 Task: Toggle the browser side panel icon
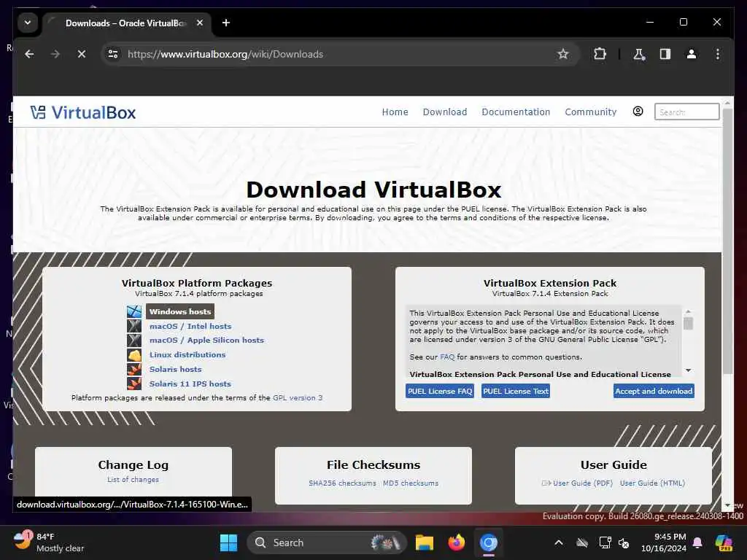[x=665, y=54]
